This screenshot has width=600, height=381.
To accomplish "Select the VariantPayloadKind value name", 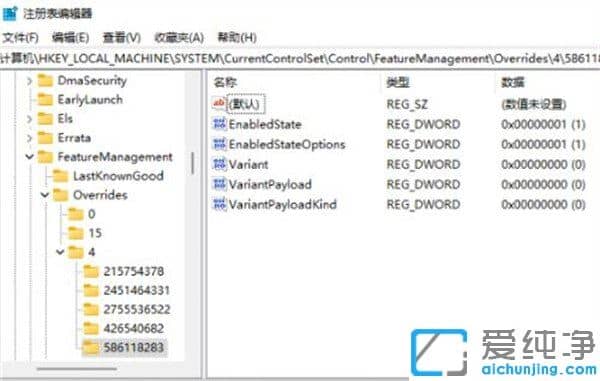I will (282, 204).
